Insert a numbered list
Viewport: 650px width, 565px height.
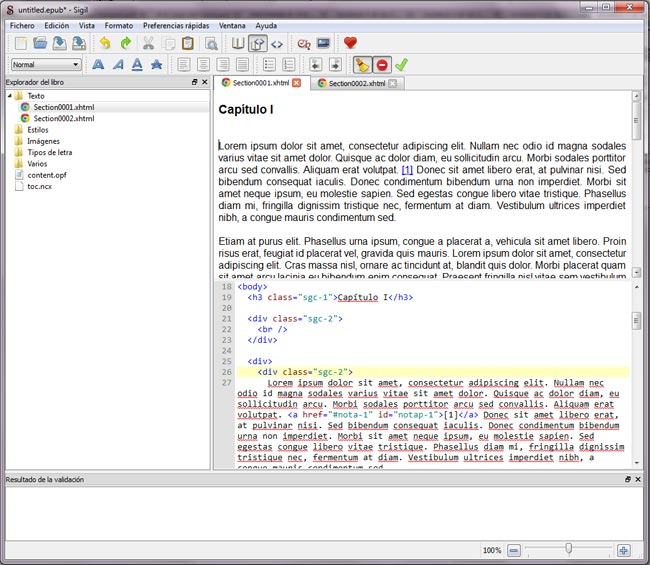click(289, 65)
